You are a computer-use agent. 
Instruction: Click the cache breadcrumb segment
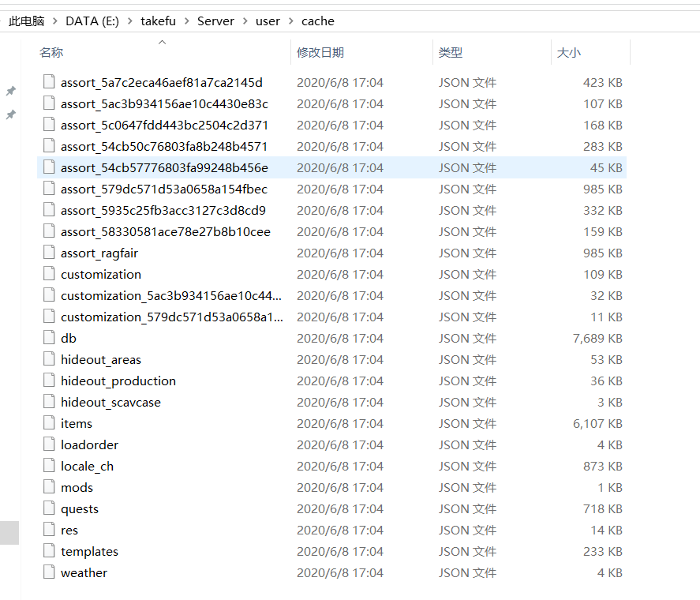click(318, 21)
